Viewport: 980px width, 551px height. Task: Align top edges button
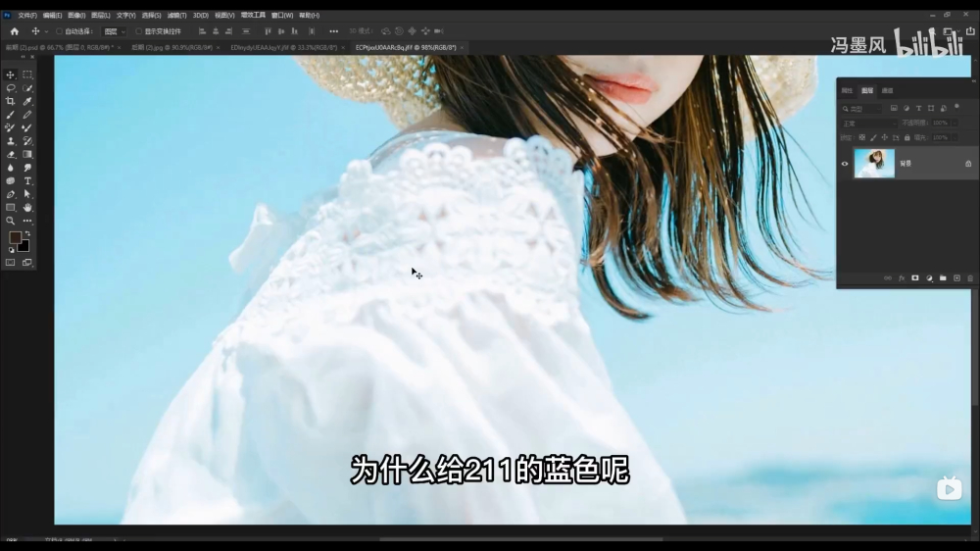click(268, 31)
